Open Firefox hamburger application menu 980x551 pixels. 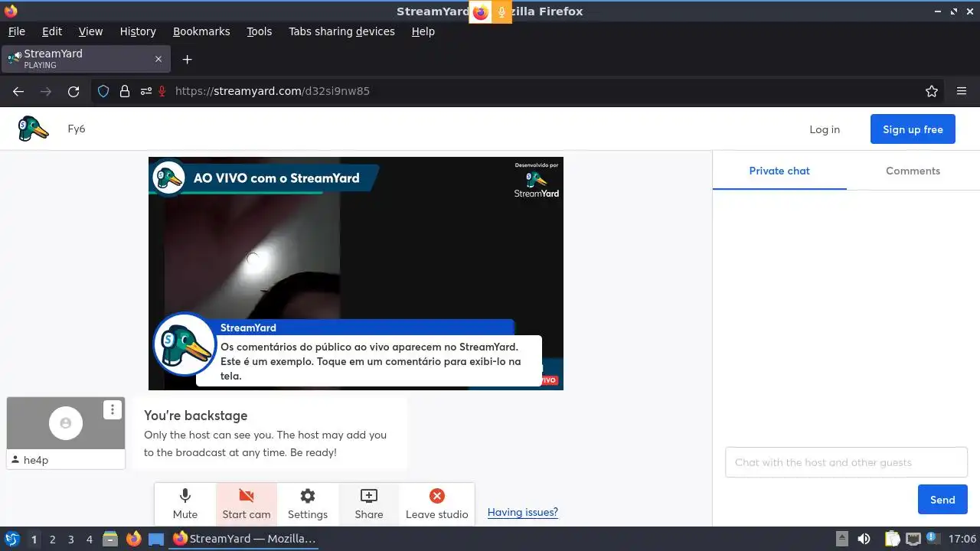[x=962, y=91]
